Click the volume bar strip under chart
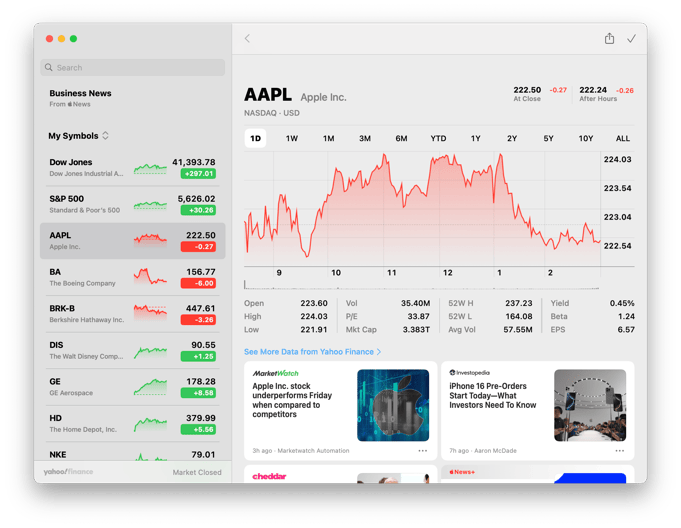The image size is (681, 528). click(x=421, y=285)
